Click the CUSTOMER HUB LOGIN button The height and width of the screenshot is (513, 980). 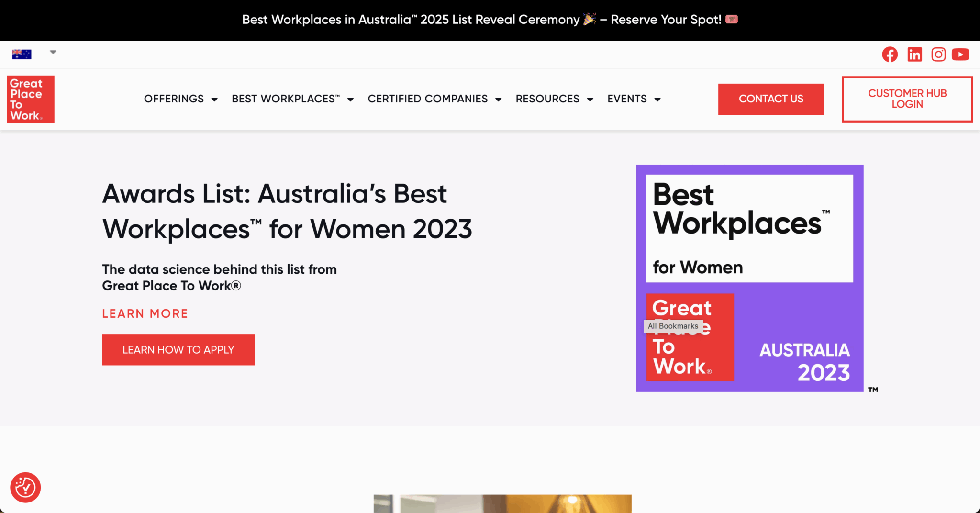(907, 99)
